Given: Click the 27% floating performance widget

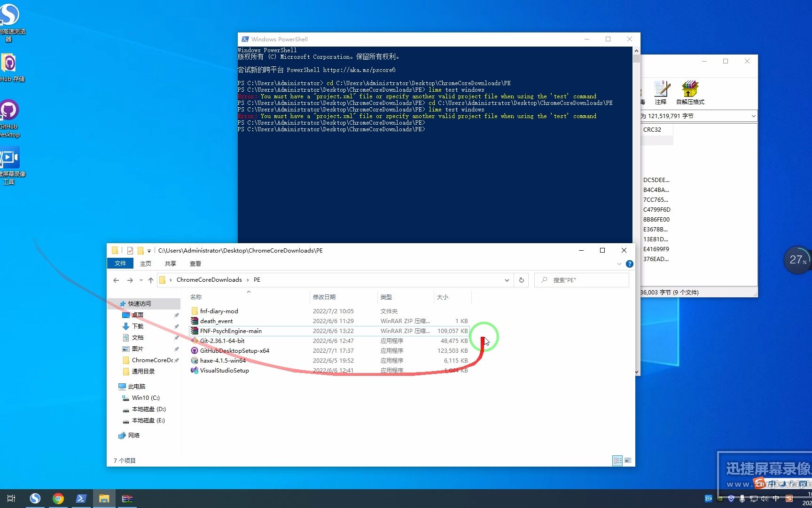Looking at the screenshot, I should 797,260.
